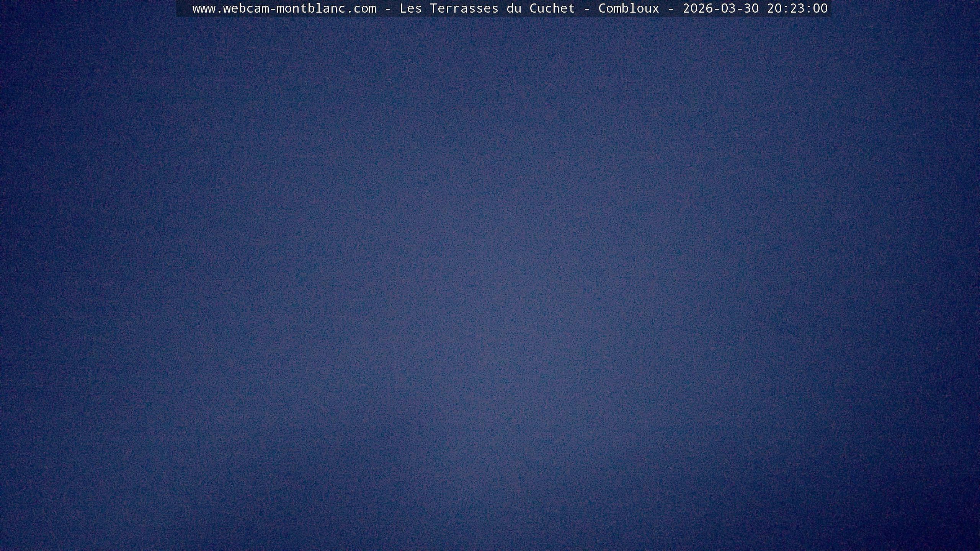Screen dimensions: 980x551
Task: Click the 'www' prefix of the URL
Action: (204, 8)
